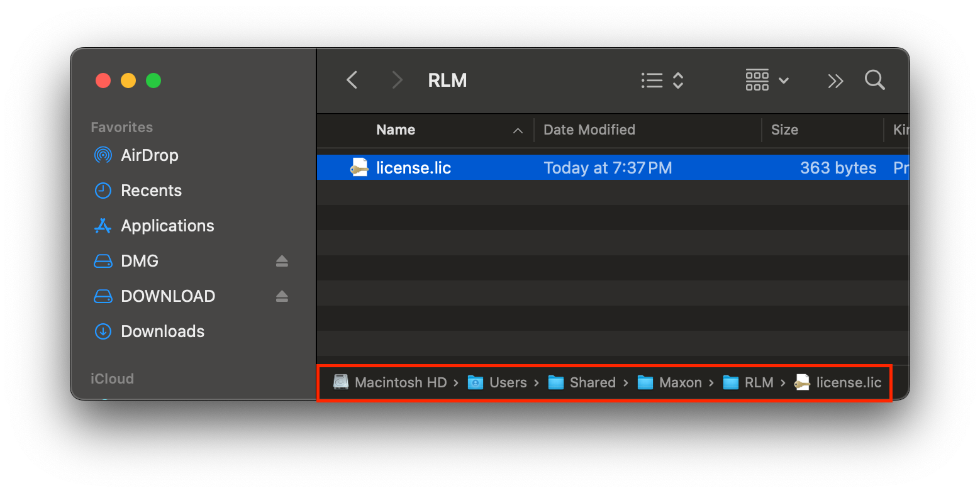Eject the DOWNLOAD volume
This screenshot has height=493, width=980.
281,296
